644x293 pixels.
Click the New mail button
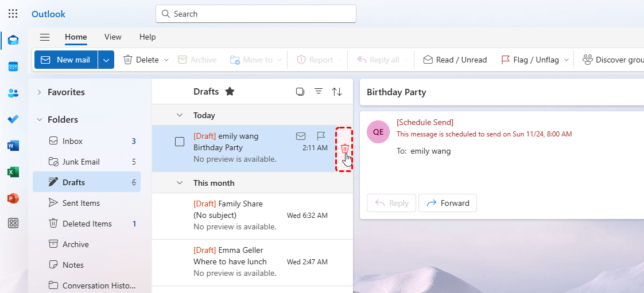(x=66, y=60)
